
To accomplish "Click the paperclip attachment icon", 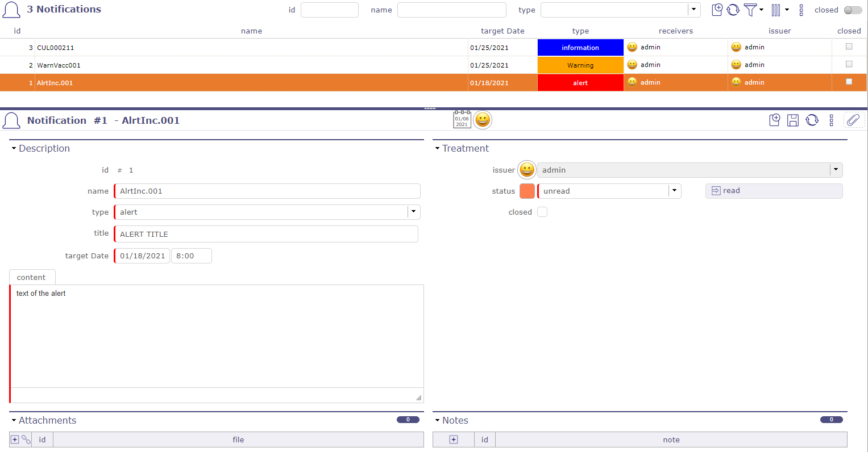I will pyautogui.click(x=853, y=120).
